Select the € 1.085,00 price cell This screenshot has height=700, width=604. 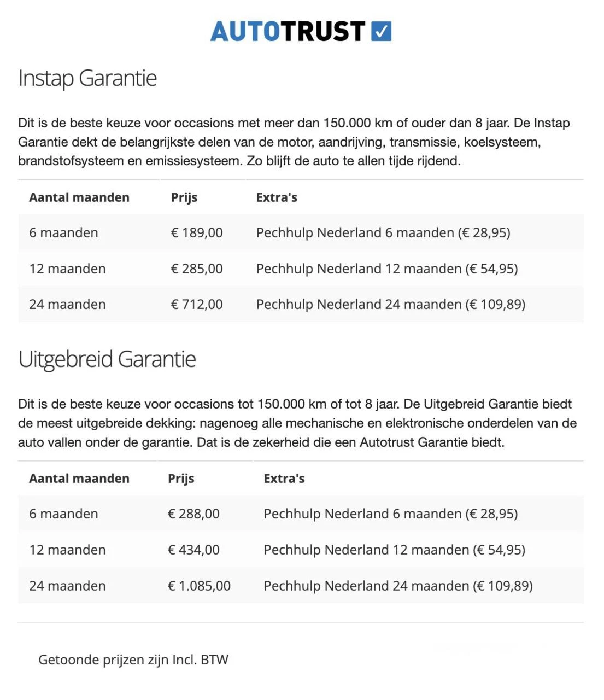tap(199, 586)
